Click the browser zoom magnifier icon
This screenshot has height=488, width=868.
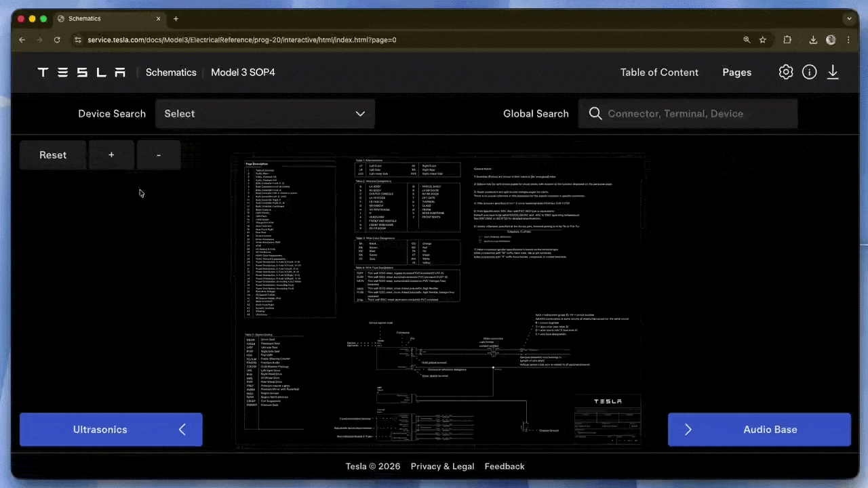pyautogui.click(x=747, y=40)
